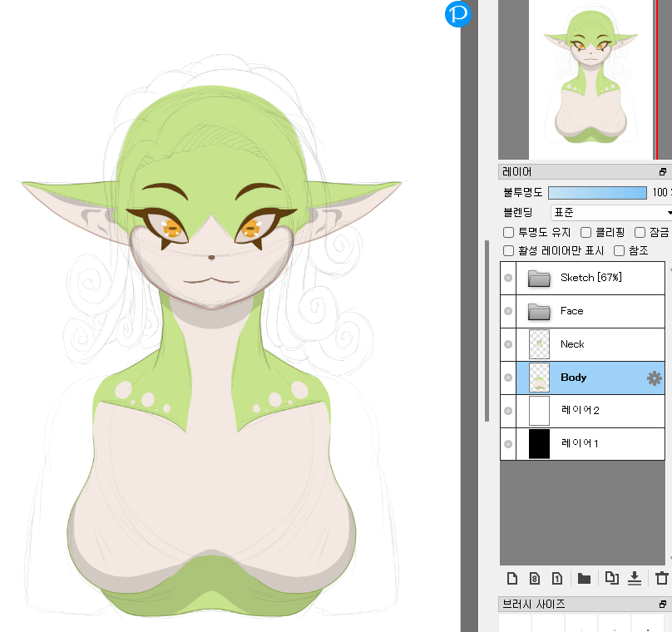Enable the 클리핑 checkbox
Image resolution: width=672 pixels, height=632 pixels.
pyautogui.click(x=586, y=233)
